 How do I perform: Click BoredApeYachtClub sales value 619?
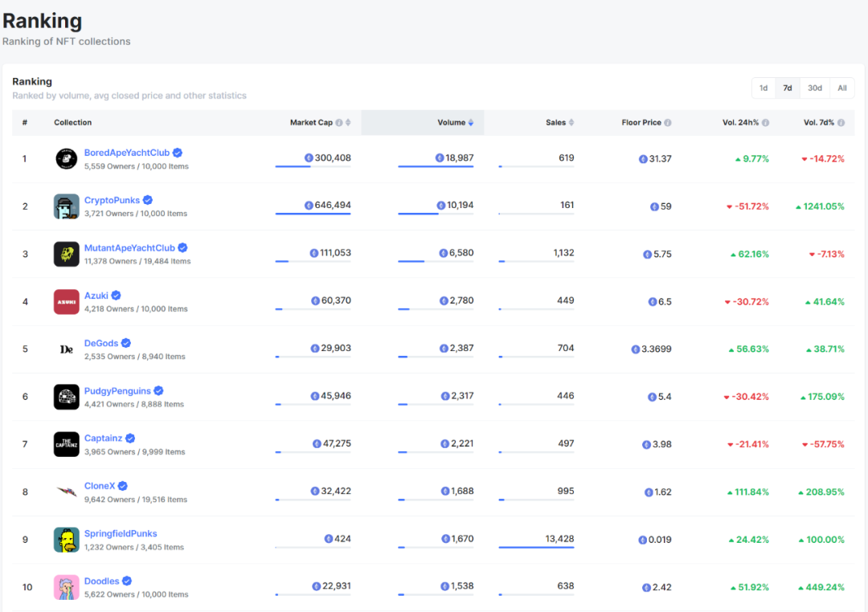point(567,157)
